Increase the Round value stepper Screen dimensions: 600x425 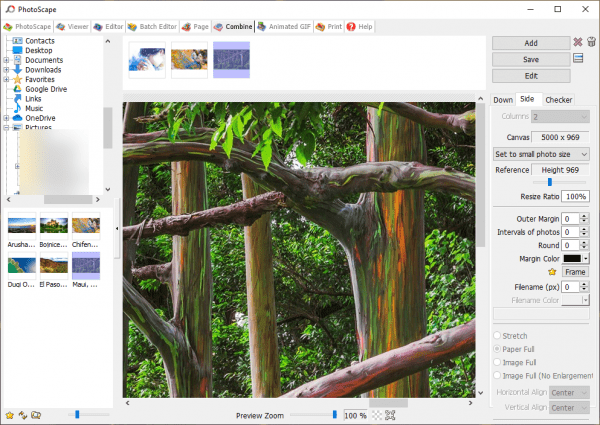coord(584,242)
